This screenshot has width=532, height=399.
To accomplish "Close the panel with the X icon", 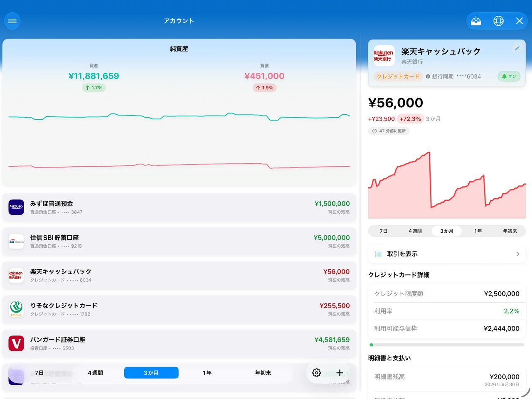I will pyautogui.click(x=520, y=21).
